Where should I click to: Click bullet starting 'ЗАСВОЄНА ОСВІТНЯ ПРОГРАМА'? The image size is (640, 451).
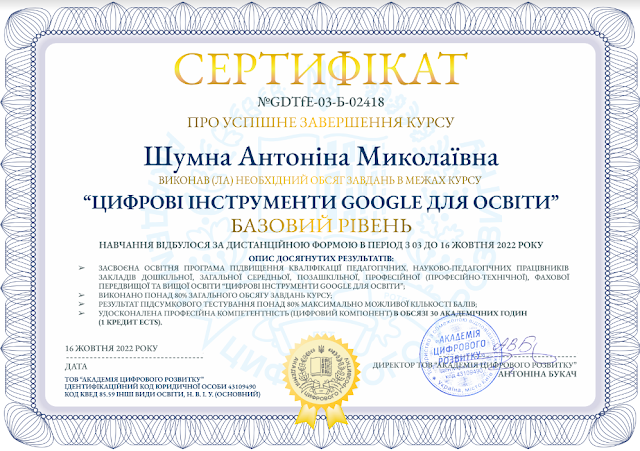click(x=333, y=277)
